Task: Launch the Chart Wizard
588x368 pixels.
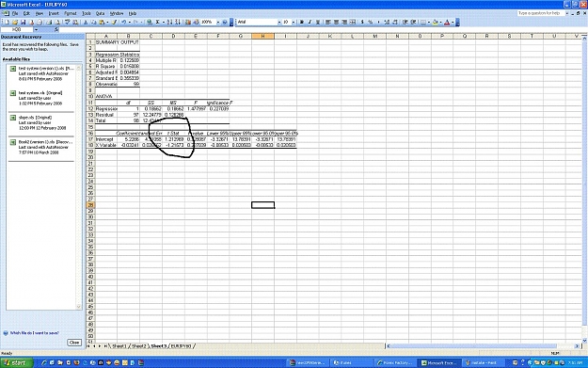Action: click(188, 23)
